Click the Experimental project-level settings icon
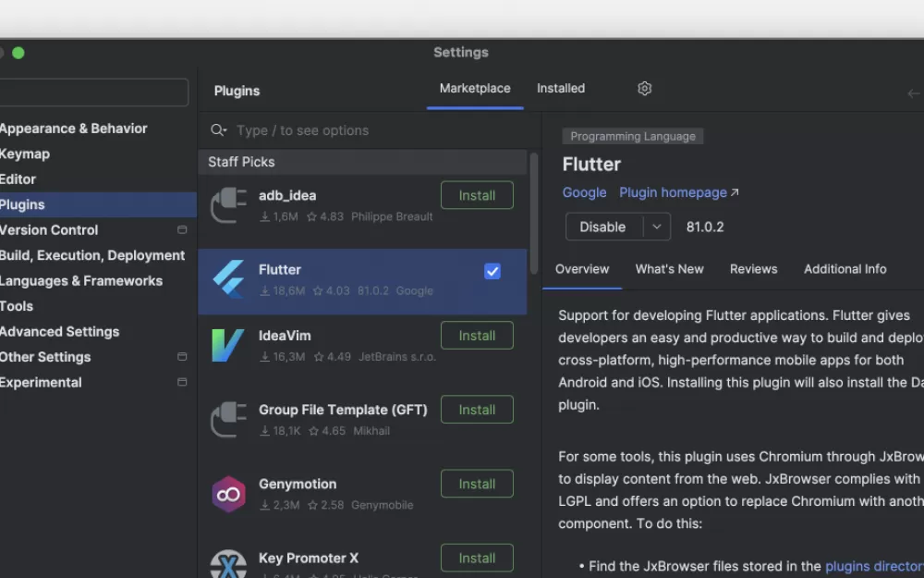 coord(182,382)
